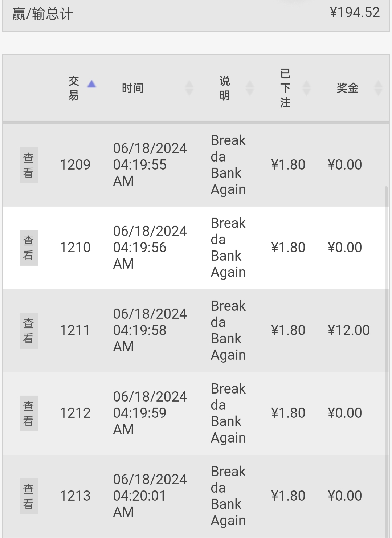The width and height of the screenshot is (392, 538).
Task: Tap the 查看 button for transaction 1213
Action: [x=28, y=496]
